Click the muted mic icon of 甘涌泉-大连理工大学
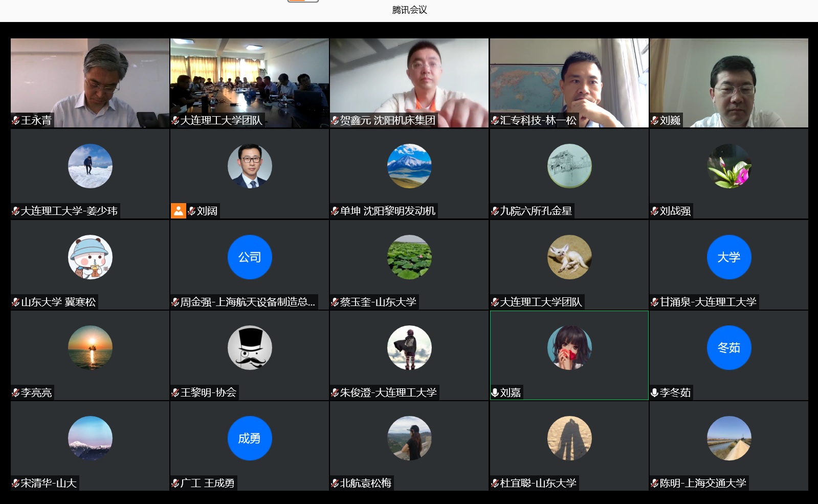 [x=655, y=302]
